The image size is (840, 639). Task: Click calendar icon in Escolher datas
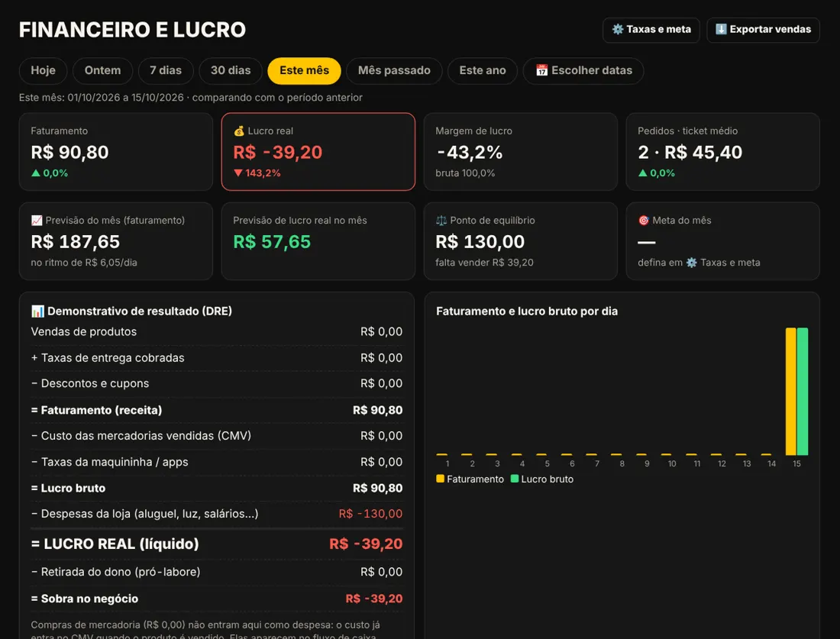(x=541, y=70)
